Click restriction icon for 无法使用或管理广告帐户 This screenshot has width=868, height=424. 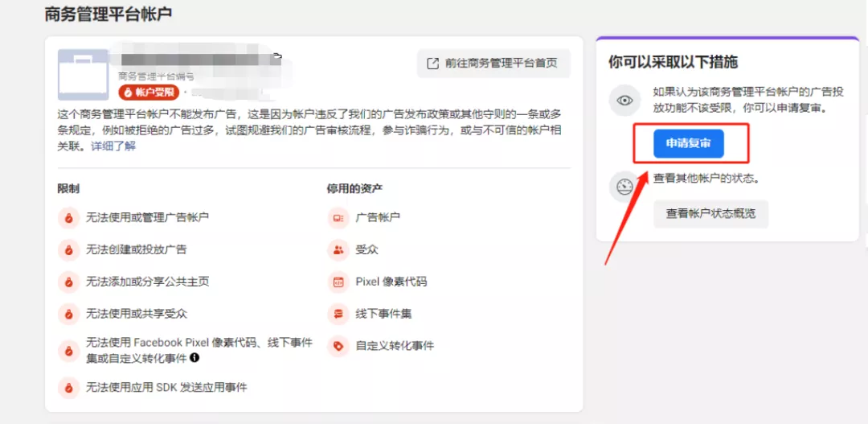point(68,218)
